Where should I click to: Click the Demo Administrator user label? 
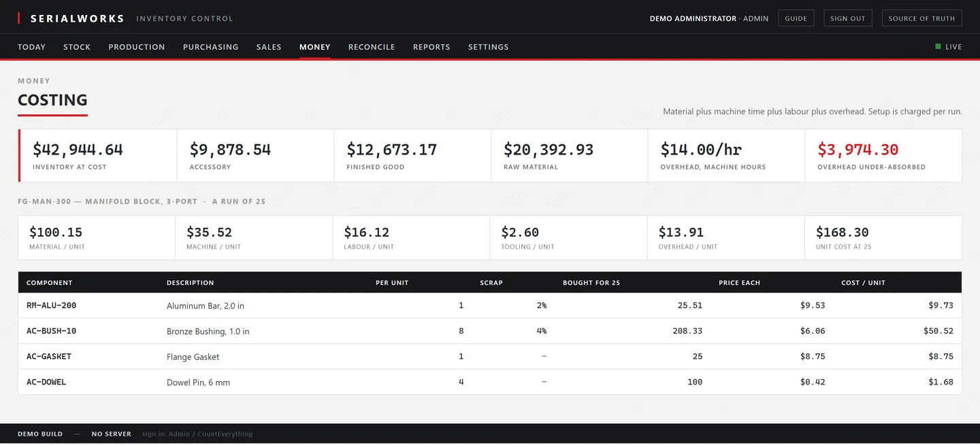point(693,18)
